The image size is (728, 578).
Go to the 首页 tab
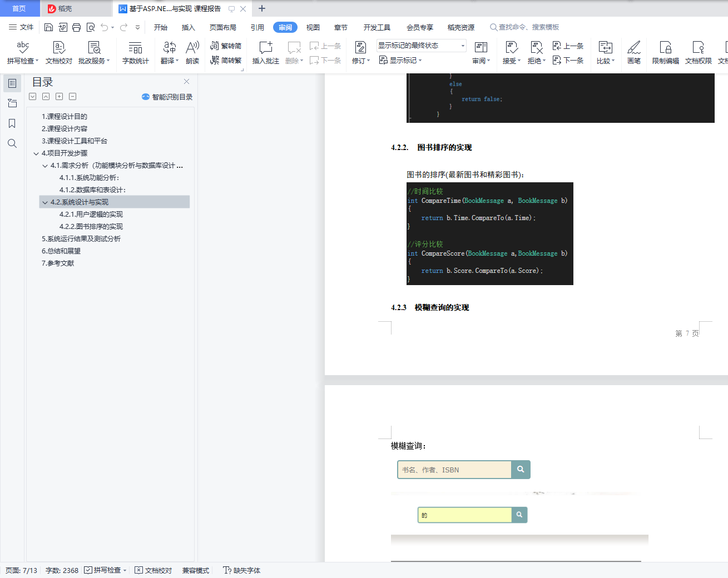(x=19, y=8)
